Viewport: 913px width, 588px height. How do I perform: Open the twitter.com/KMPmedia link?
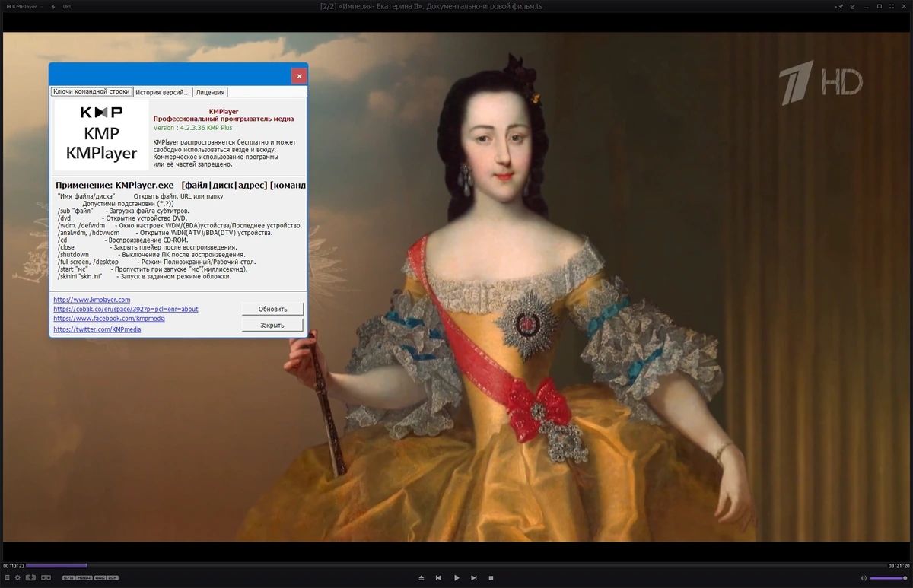pyautogui.click(x=97, y=329)
